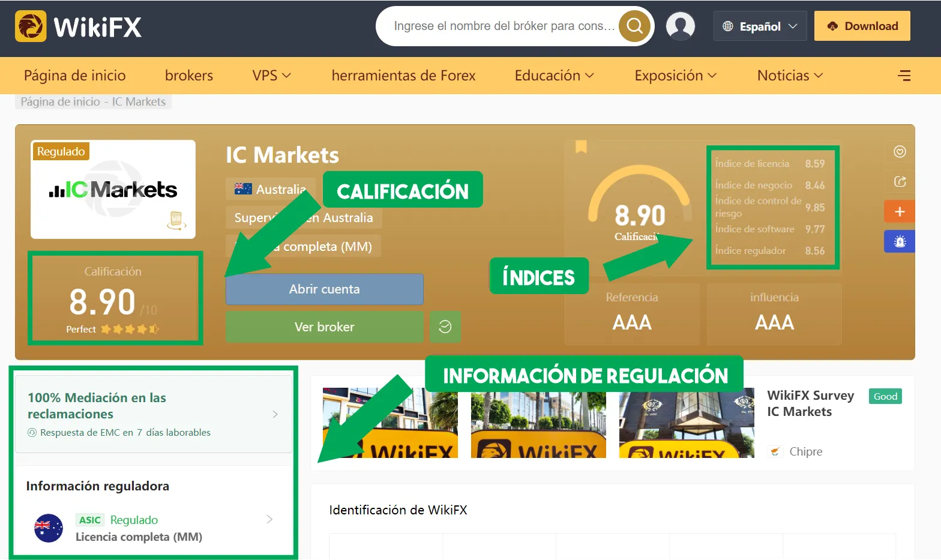Expand the Educación menu
This screenshot has height=560, width=941.
[x=554, y=76]
